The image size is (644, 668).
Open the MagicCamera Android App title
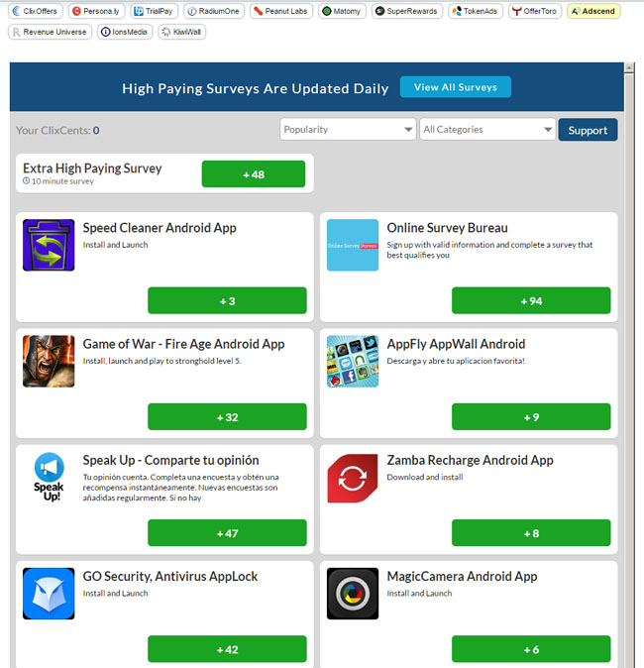coord(462,577)
